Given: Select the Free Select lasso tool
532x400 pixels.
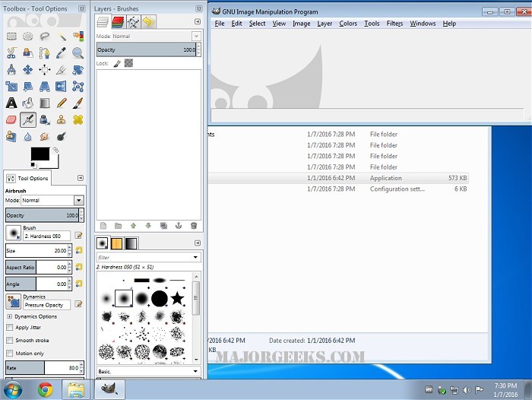Looking at the screenshot, I should (44, 36).
